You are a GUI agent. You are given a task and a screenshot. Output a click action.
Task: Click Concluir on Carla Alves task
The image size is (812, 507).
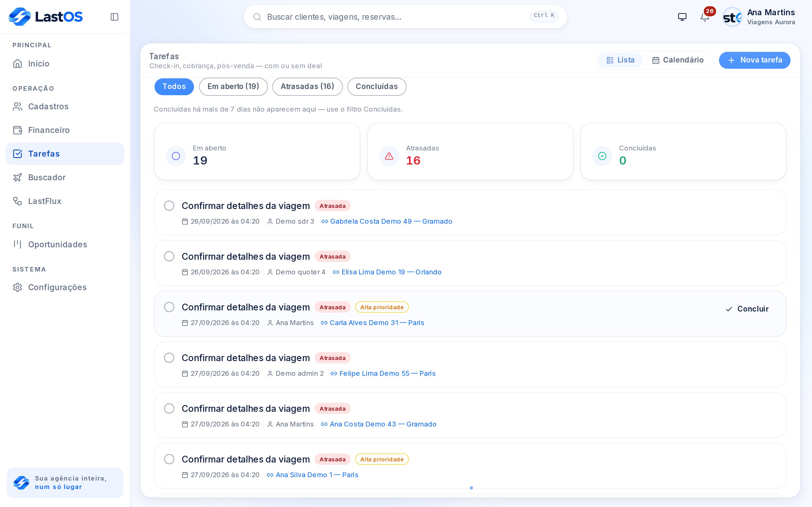[x=747, y=309]
